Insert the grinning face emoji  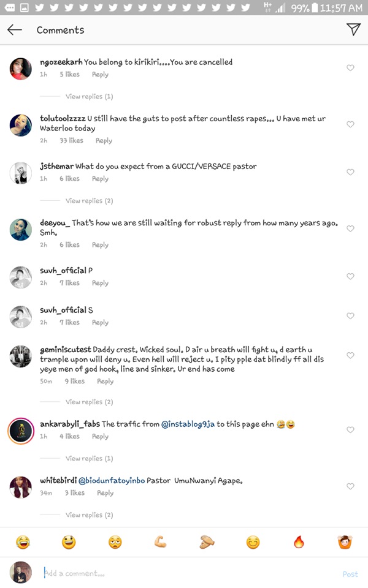pyautogui.click(x=69, y=542)
